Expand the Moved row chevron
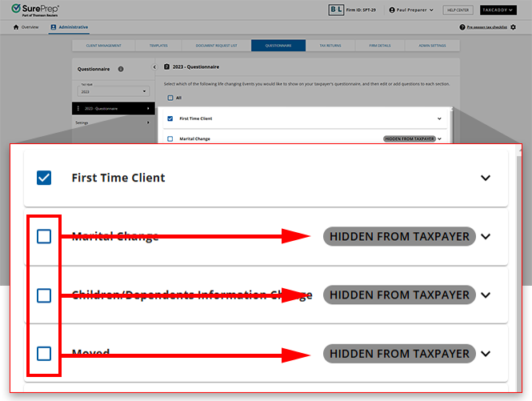 click(x=486, y=354)
